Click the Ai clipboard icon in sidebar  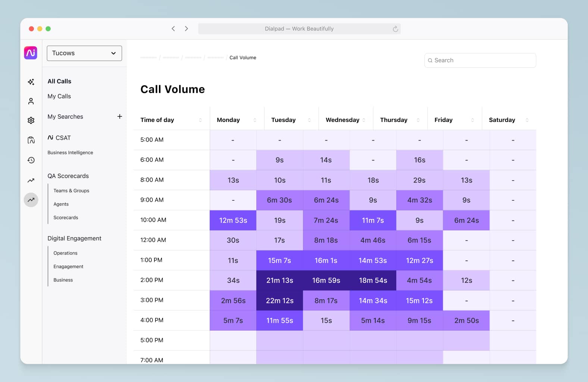31,140
